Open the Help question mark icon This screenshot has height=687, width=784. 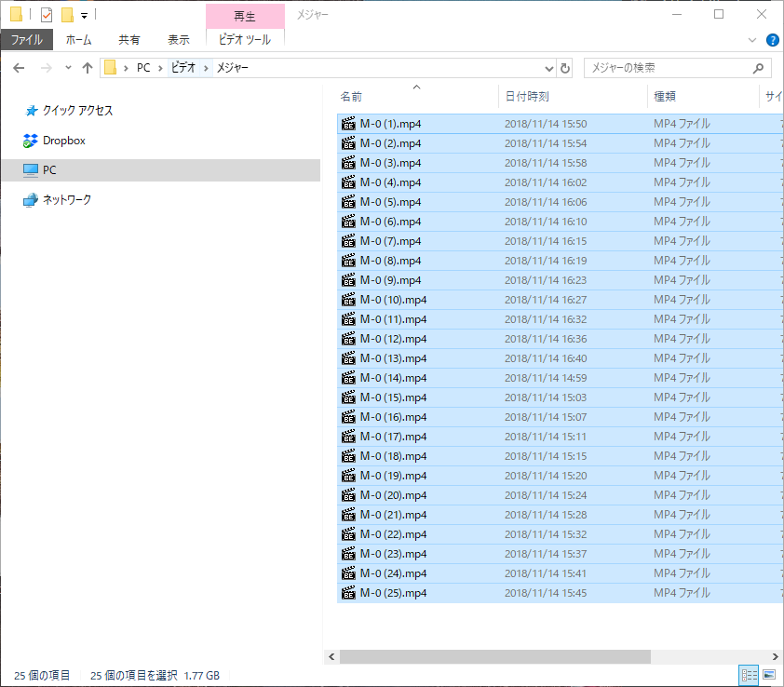pos(772,40)
